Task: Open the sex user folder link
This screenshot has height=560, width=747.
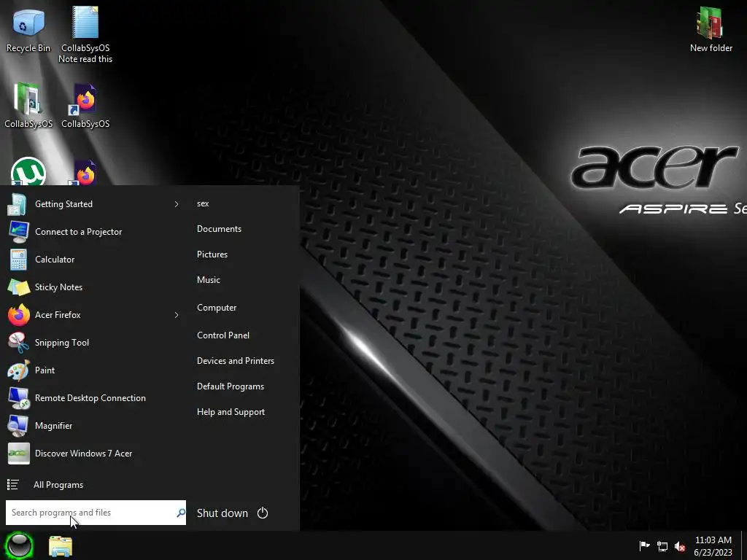Action: tap(203, 204)
